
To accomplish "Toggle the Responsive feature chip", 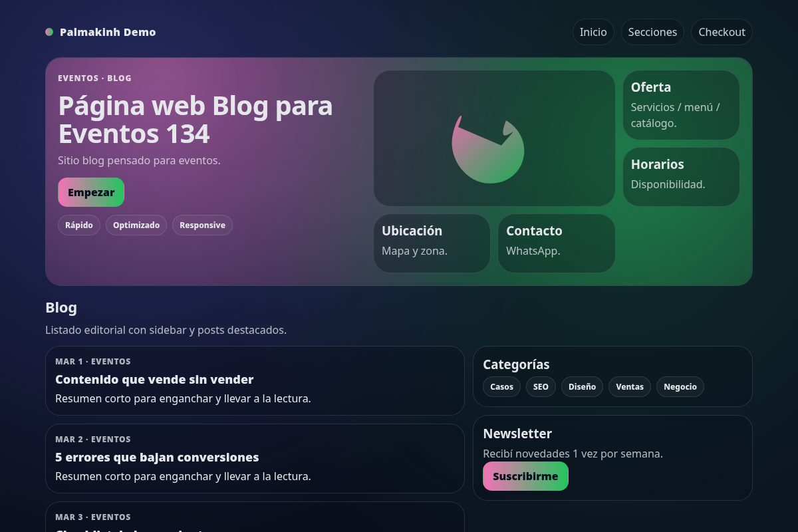I will pyautogui.click(x=202, y=225).
